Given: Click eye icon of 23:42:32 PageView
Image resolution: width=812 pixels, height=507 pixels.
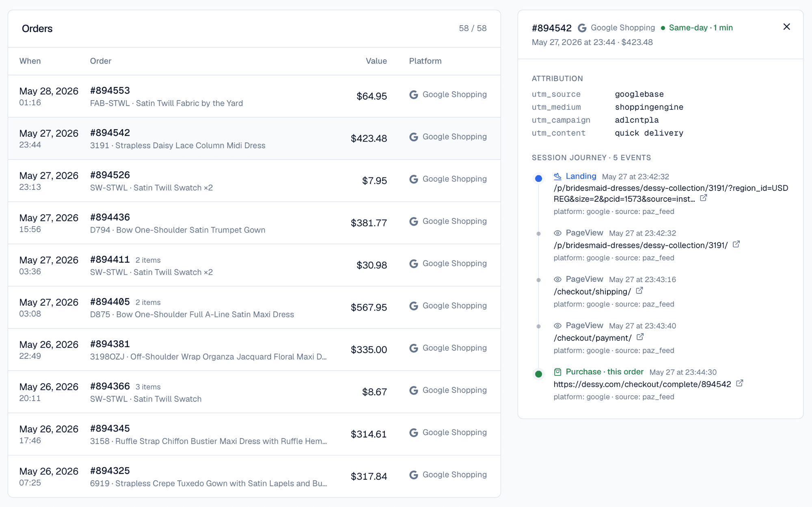Looking at the screenshot, I should [x=557, y=233].
